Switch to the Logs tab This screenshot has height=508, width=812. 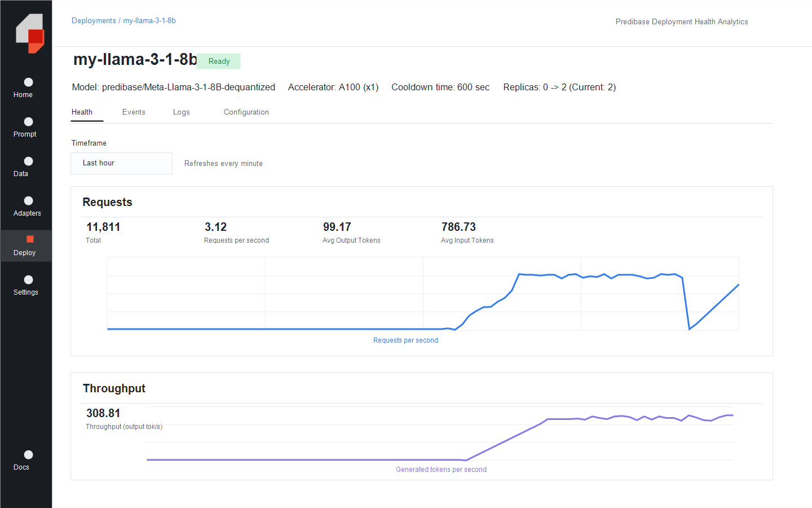[181, 112]
